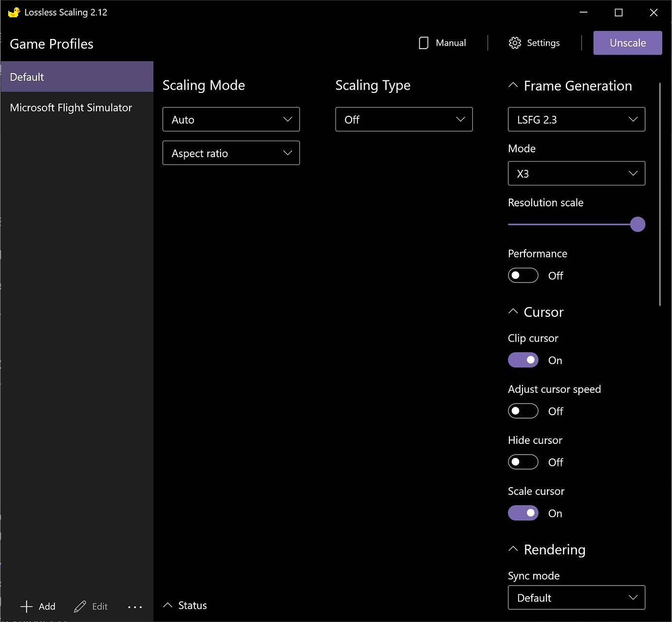
Task: Click the Lossless Scaling duck logo
Action: 14,12
